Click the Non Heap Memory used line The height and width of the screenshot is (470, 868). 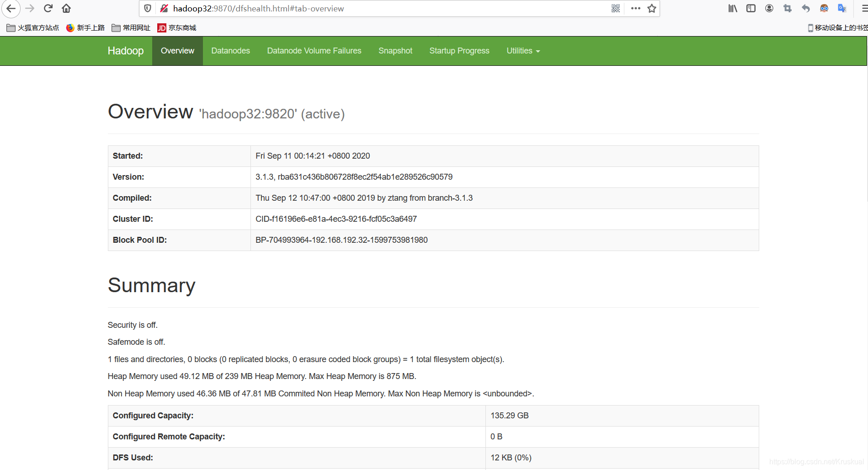click(321, 394)
